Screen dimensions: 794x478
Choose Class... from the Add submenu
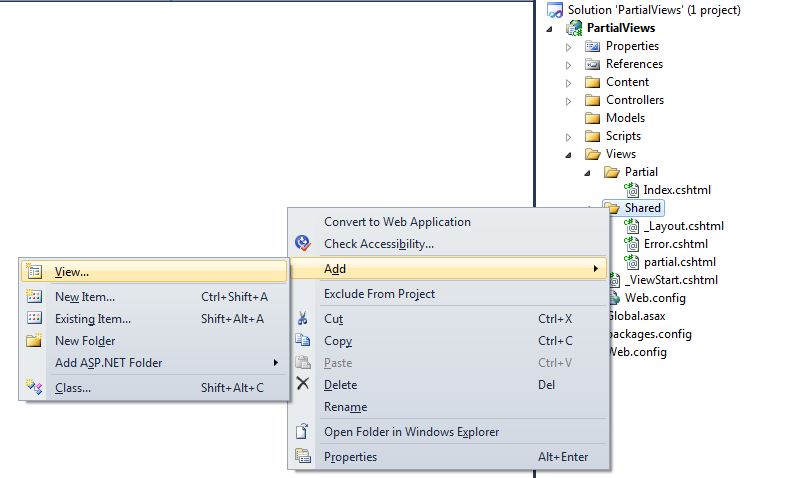[154, 388]
